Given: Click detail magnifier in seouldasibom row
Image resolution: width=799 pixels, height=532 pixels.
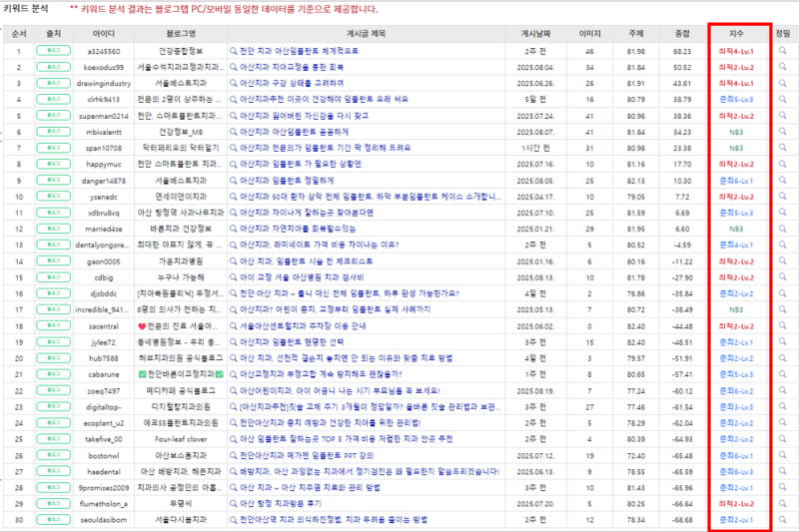Looking at the screenshot, I should tap(782, 520).
